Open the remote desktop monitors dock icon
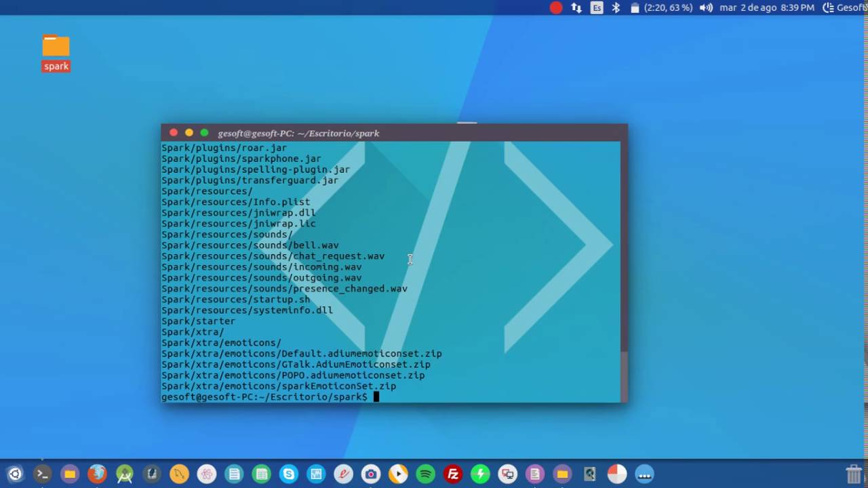Screen dimensions: 868x488 [507, 474]
